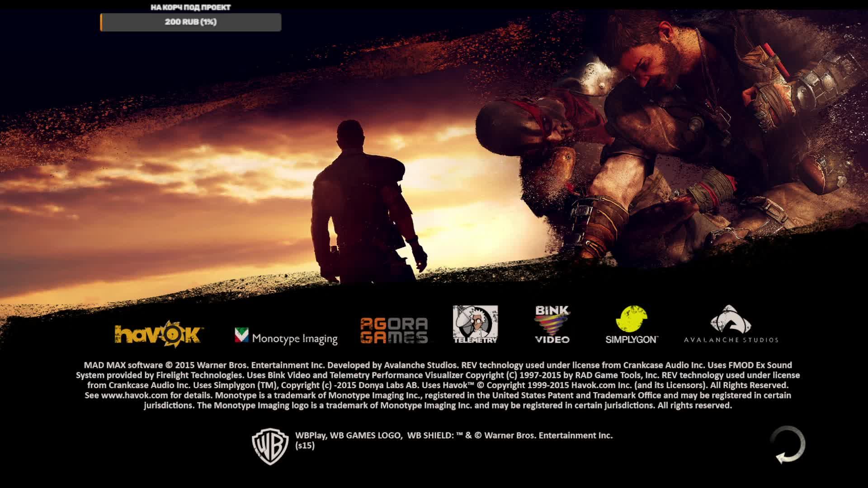Click the WB shield logo
This screenshot has width=868, height=488.
[x=270, y=446]
